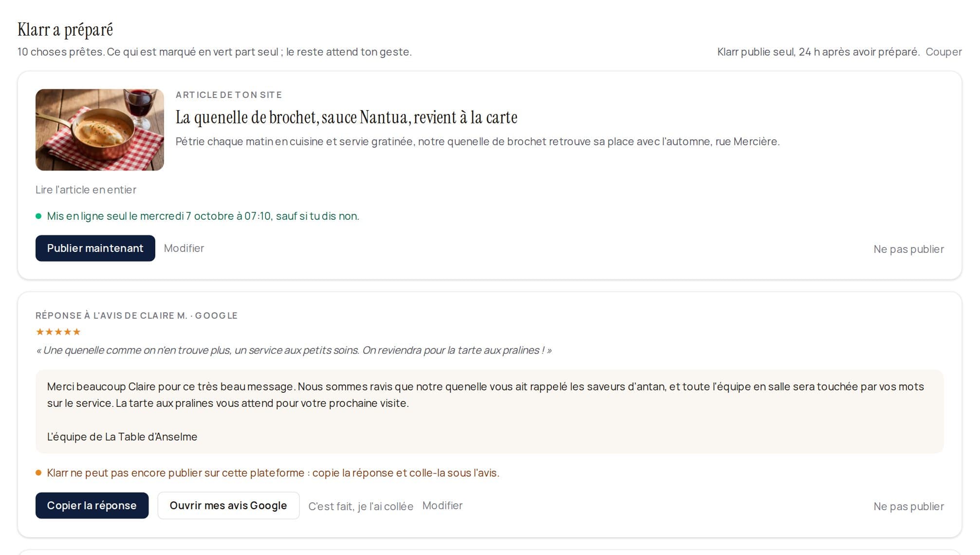This screenshot has height=555, width=980.
Task: Open Lire l'article en entier
Action: click(86, 190)
